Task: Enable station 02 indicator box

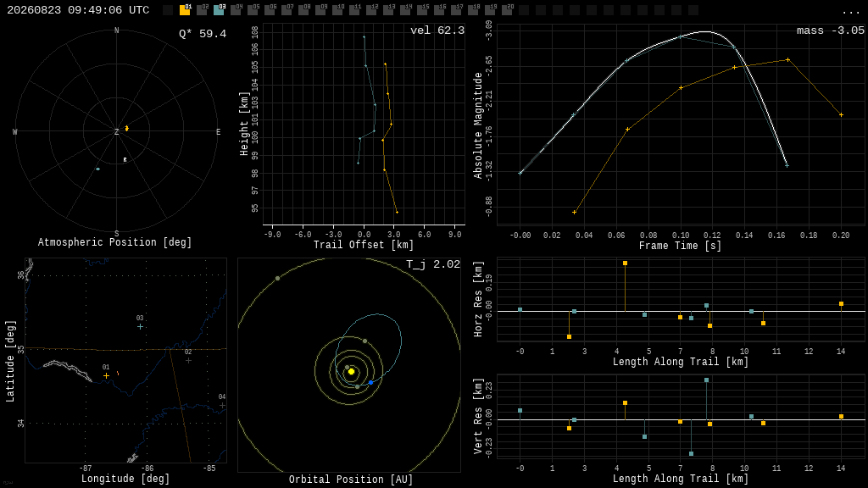Action: pyautogui.click(x=202, y=9)
